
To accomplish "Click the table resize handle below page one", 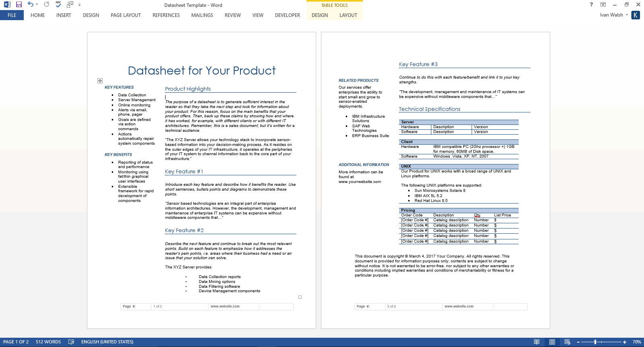I will pos(300,297).
